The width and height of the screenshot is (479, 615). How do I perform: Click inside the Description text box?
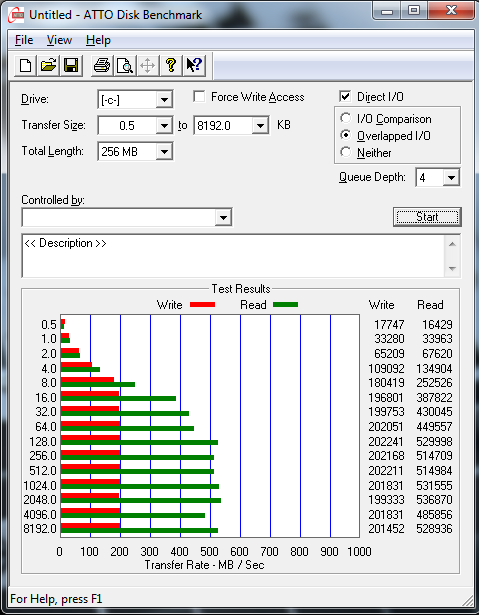click(x=233, y=256)
